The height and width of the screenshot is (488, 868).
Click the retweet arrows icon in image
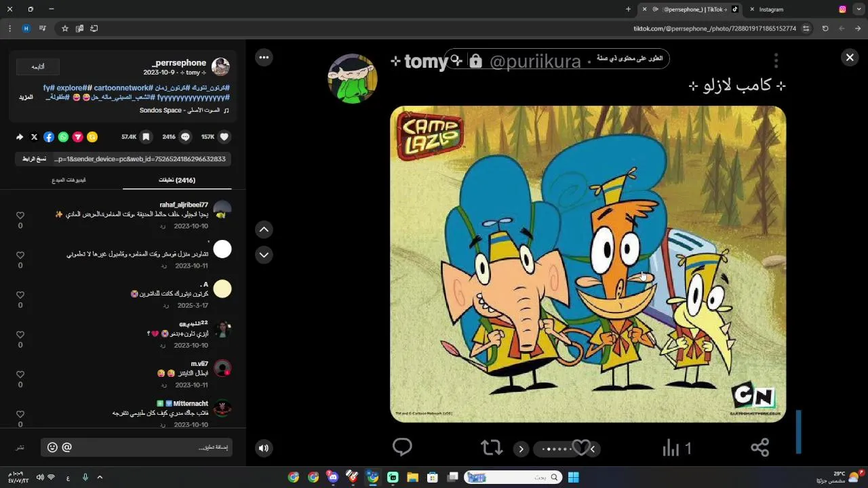point(492,448)
